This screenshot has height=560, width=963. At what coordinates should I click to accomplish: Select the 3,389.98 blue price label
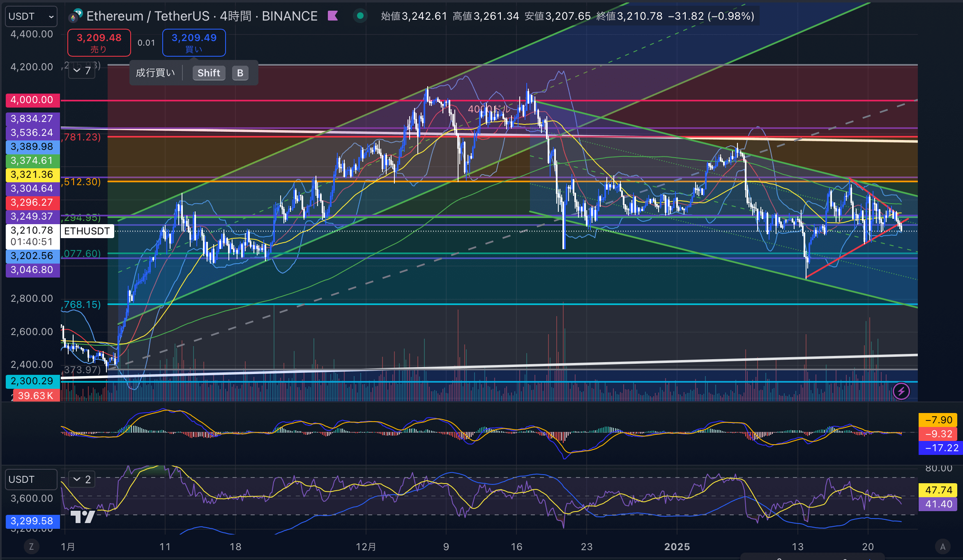tap(33, 147)
